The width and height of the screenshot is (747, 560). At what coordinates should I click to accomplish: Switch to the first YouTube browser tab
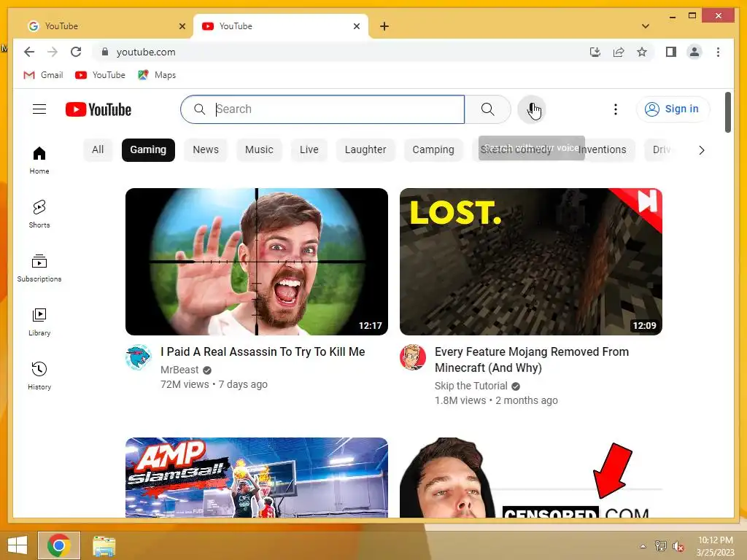click(106, 26)
